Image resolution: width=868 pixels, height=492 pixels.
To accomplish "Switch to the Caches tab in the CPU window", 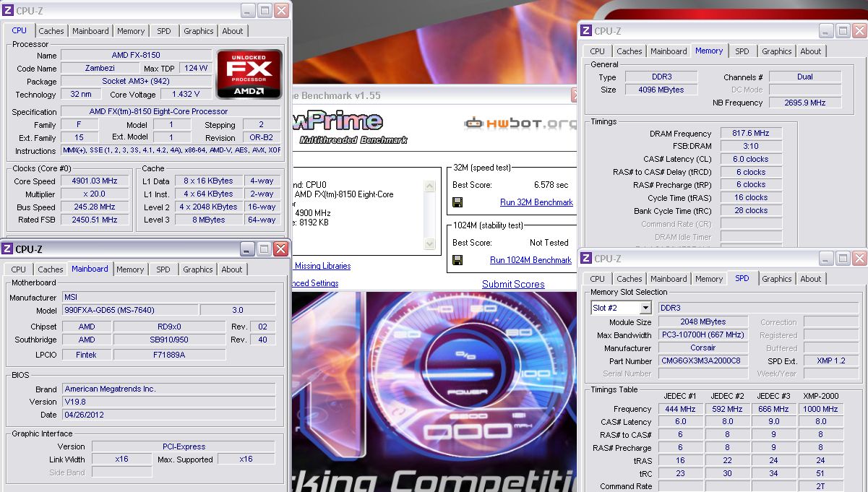I will [x=51, y=31].
